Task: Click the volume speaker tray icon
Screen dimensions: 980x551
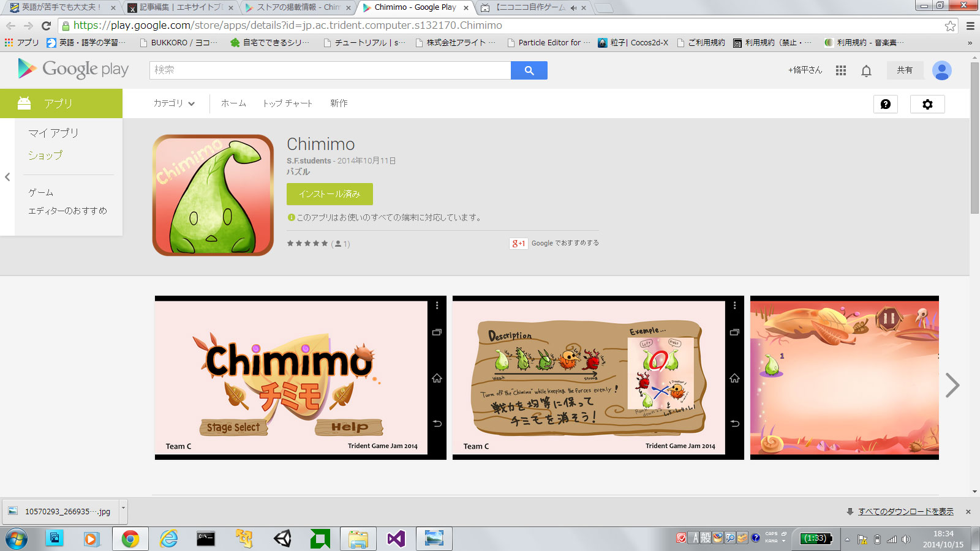Action: pos(907,539)
